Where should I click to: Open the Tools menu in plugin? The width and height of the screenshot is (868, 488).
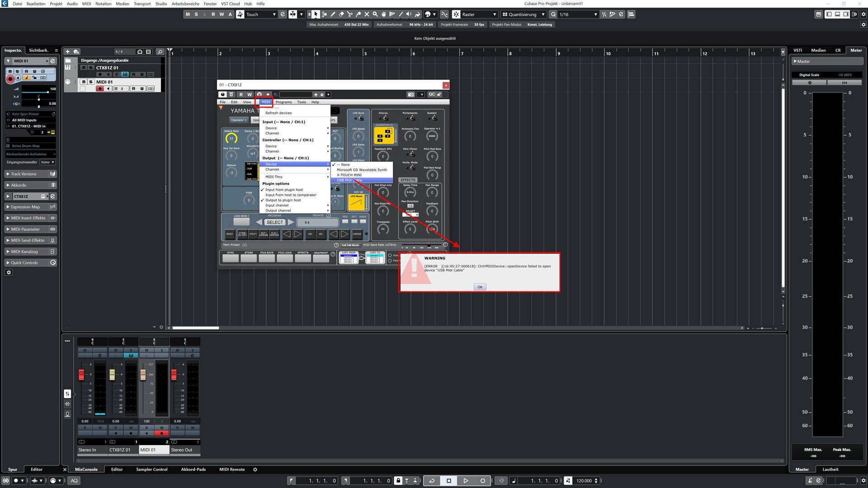pos(301,102)
